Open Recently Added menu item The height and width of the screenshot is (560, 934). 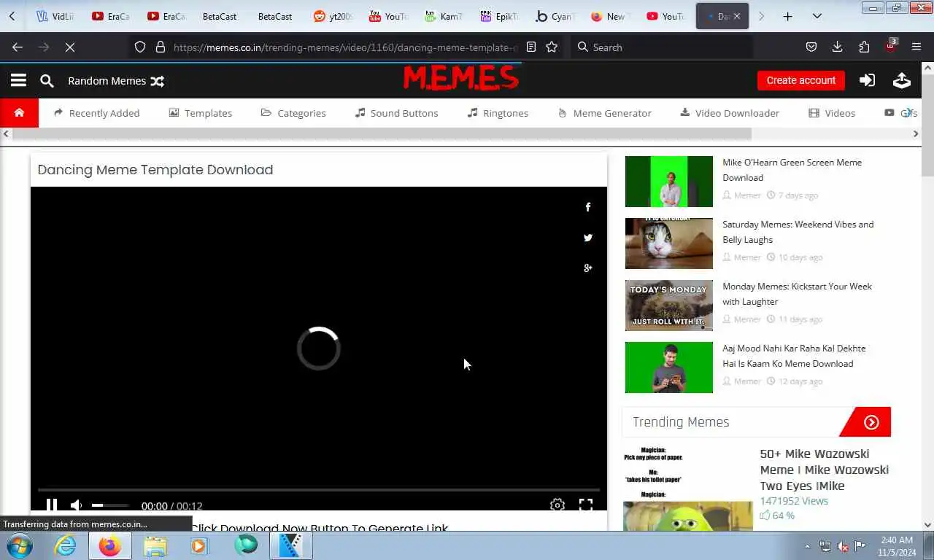[x=96, y=113]
